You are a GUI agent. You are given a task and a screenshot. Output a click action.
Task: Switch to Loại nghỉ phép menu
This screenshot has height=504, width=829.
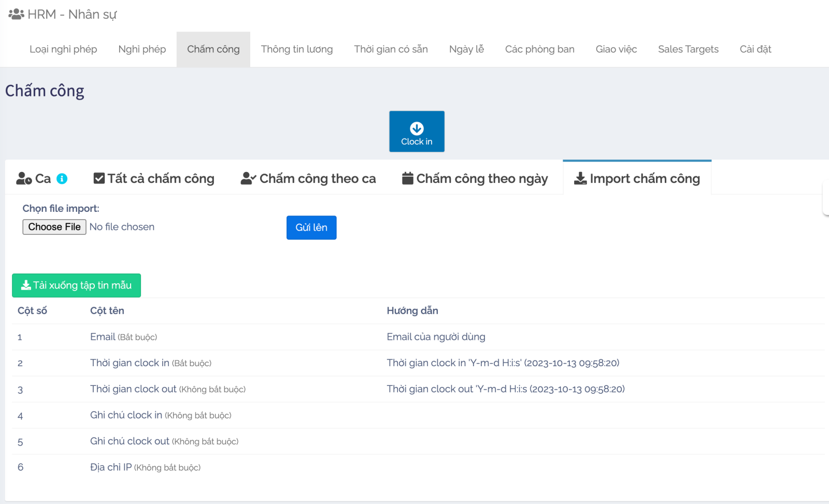pos(63,49)
